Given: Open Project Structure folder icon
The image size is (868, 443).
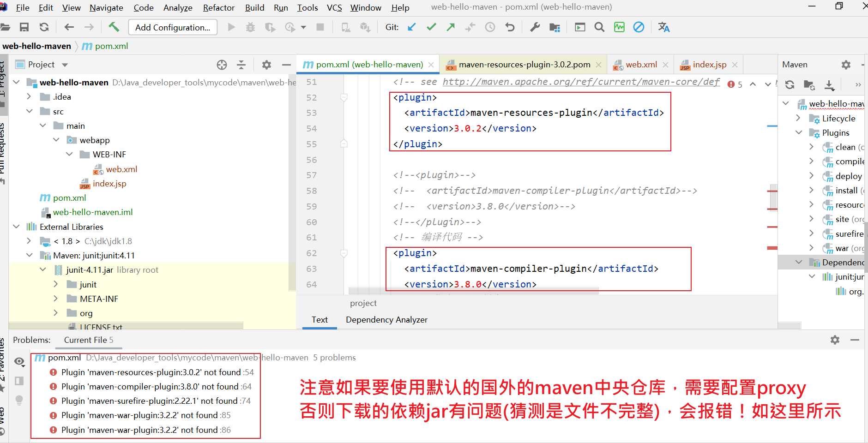Looking at the screenshot, I should pos(555,27).
